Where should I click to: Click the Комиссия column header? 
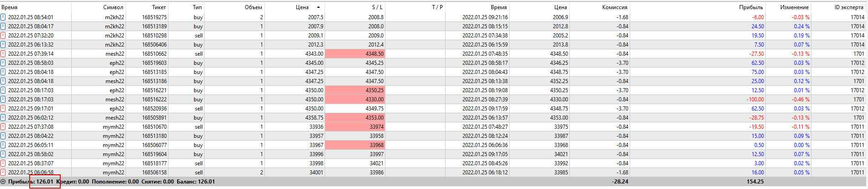pos(615,7)
